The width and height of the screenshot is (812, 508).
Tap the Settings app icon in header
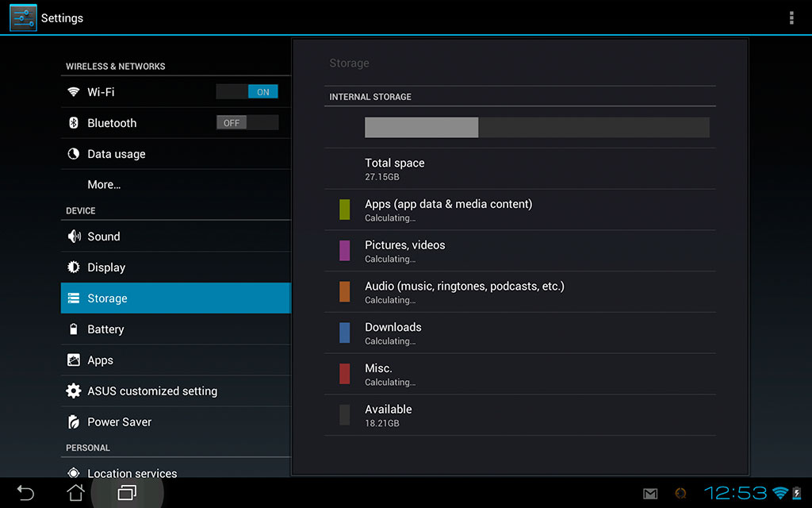(x=23, y=17)
